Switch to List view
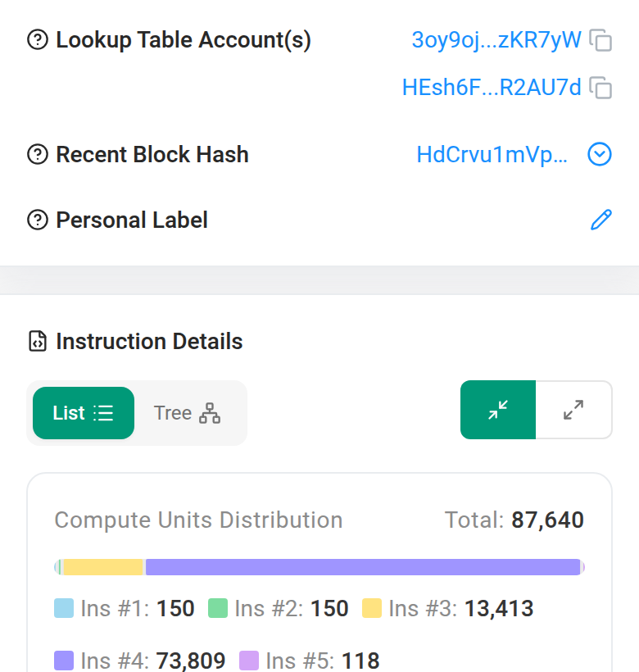The image size is (639, 672). point(84,413)
